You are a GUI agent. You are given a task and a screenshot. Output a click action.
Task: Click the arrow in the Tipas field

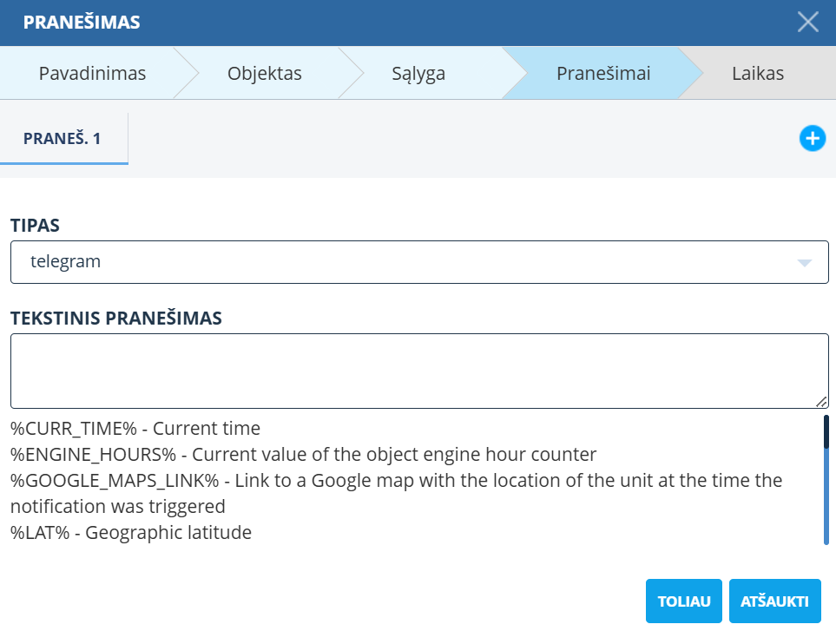click(x=804, y=262)
